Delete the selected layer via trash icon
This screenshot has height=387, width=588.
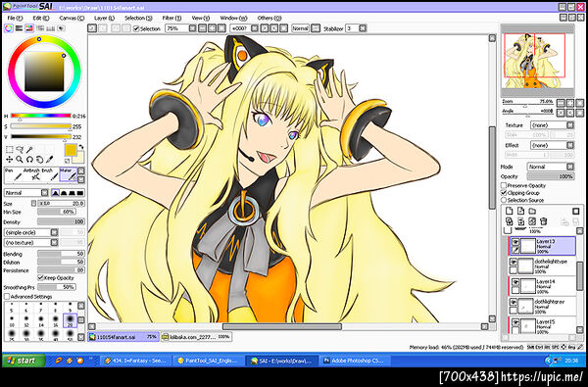(544, 221)
